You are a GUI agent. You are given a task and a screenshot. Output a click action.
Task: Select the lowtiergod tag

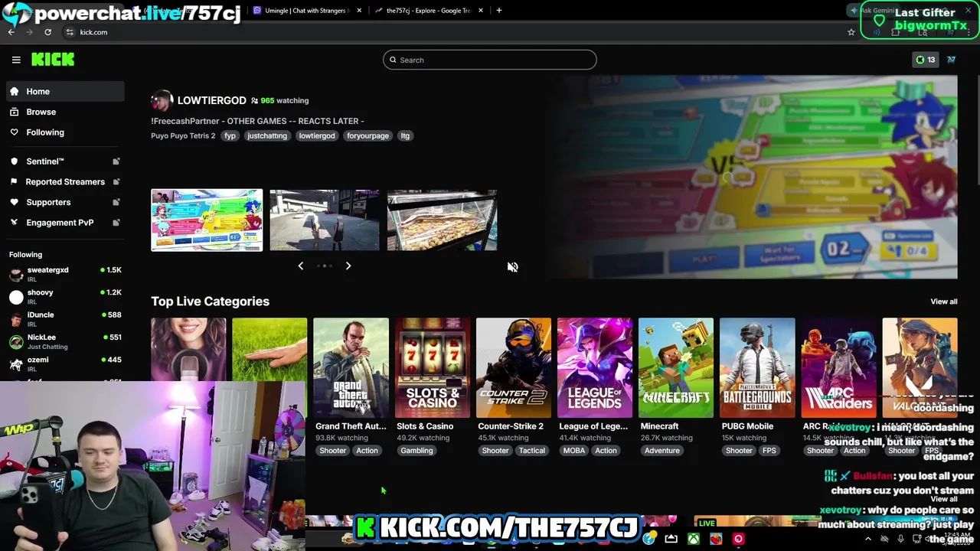point(317,135)
